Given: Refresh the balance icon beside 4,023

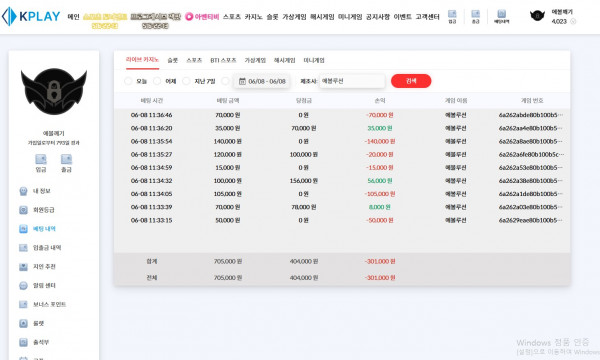Looking at the screenshot, I should [x=573, y=21].
